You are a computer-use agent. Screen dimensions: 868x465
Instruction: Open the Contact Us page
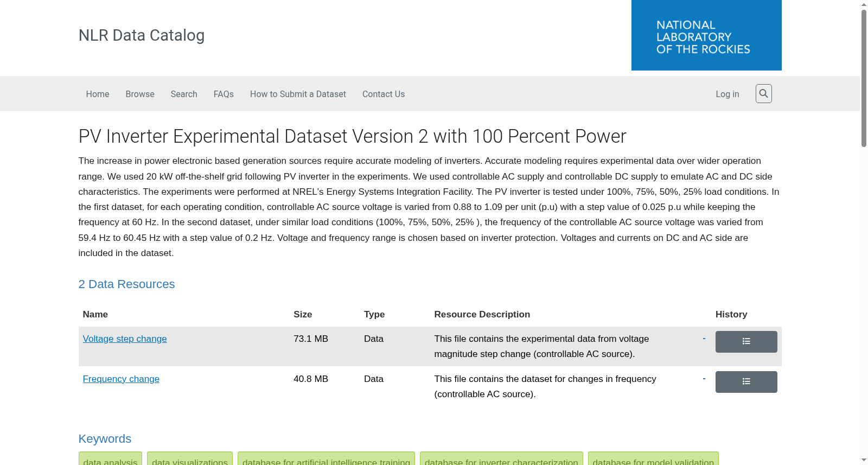click(384, 94)
